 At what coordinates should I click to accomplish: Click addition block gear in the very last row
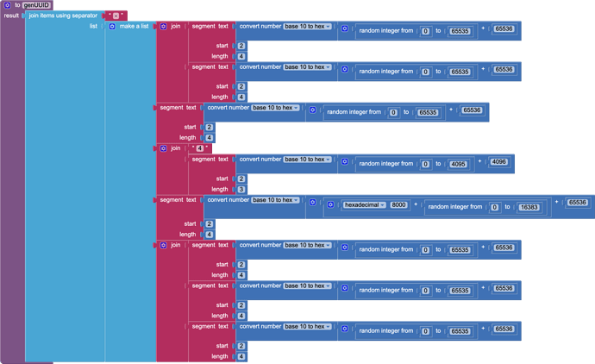click(x=345, y=329)
